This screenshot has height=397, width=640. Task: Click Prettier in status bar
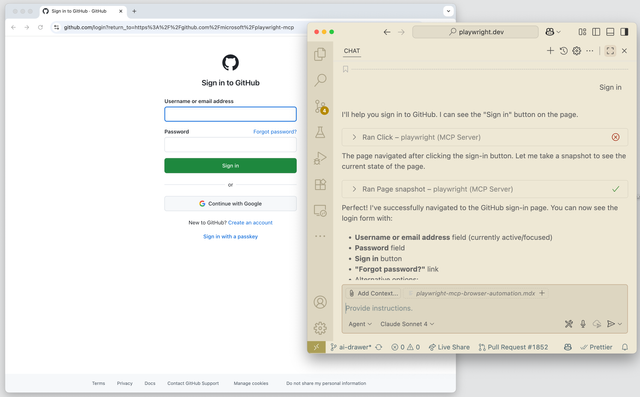click(596, 347)
